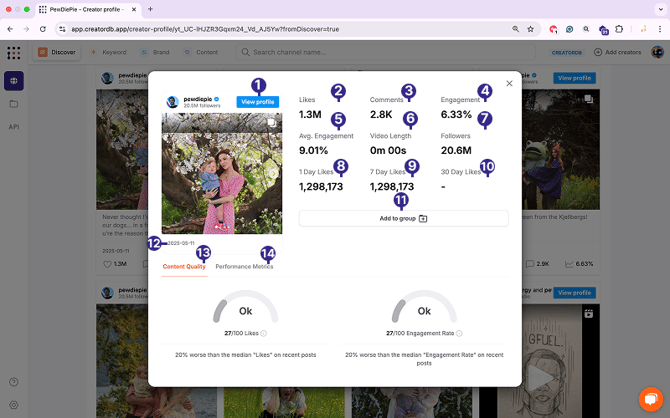Open the Chrome three-dot menu
Viewport: 670px width, 418px height.
coord(660,29)
